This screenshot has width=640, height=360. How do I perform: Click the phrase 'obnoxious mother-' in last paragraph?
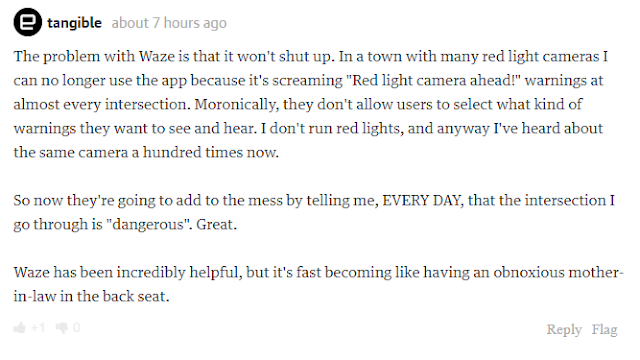(559, 272)
